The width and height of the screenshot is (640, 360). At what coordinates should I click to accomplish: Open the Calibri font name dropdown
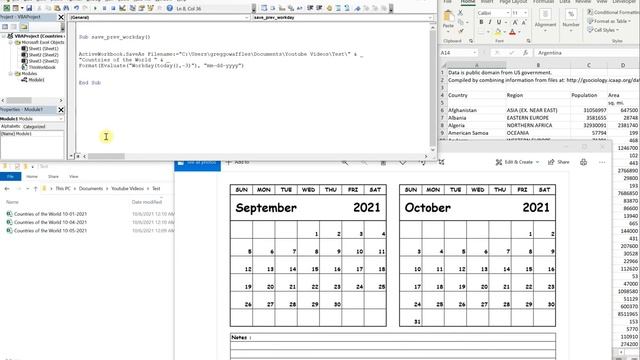pos(508,13)
